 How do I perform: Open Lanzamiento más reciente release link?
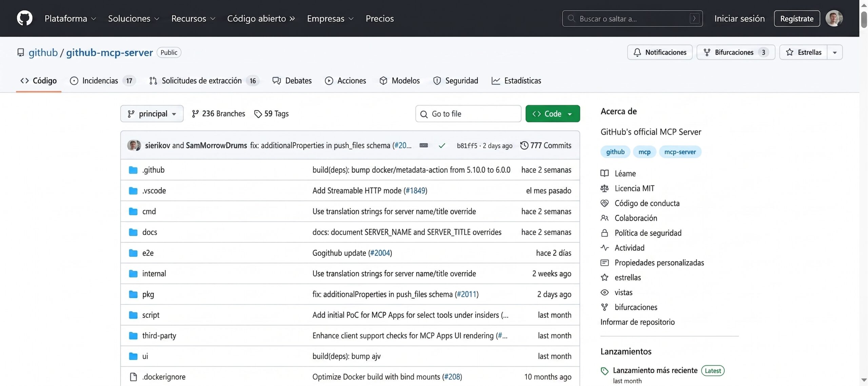655,370
